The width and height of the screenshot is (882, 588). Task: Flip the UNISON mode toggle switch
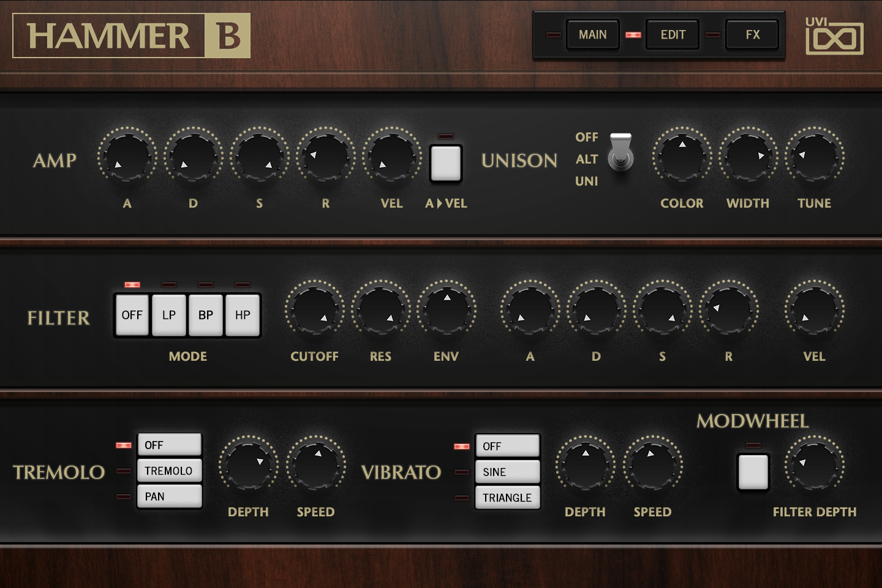point(620,153)
